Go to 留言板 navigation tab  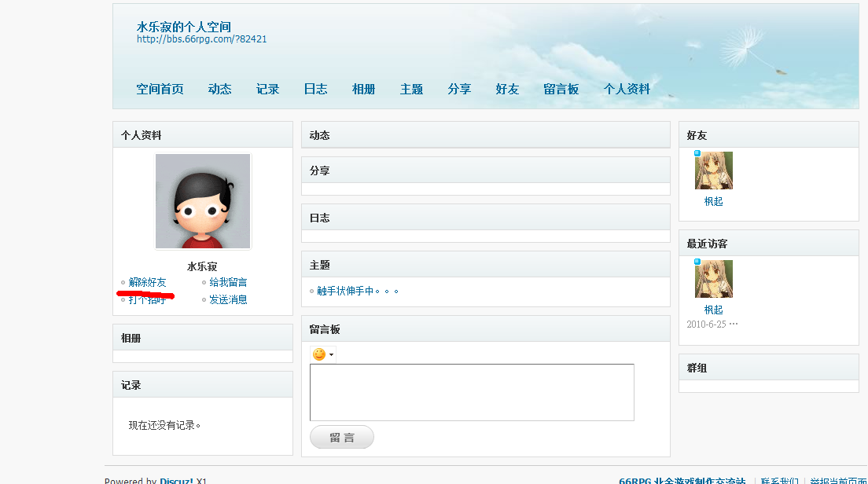pos(561,89)
